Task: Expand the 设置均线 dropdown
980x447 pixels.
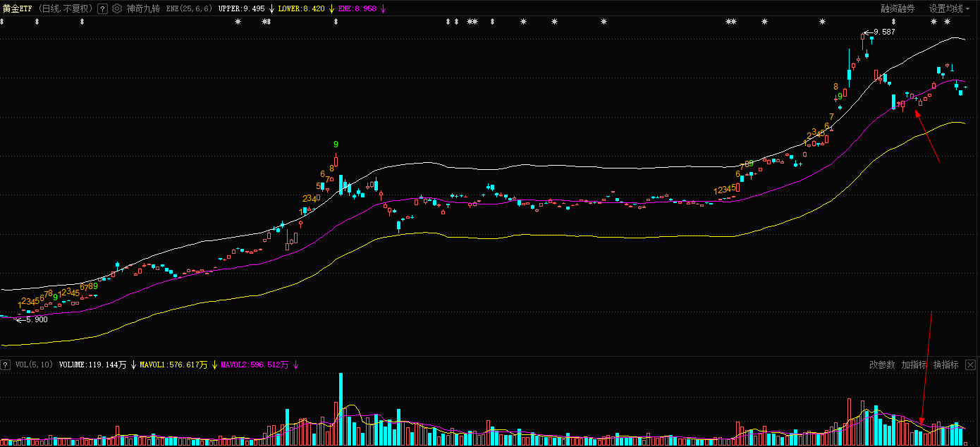Action: (949, 9)
